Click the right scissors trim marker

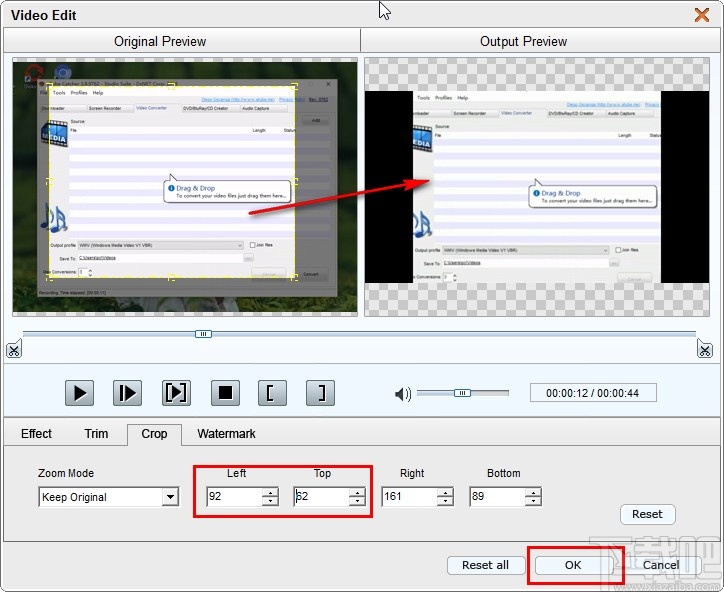tap(705, 349)
